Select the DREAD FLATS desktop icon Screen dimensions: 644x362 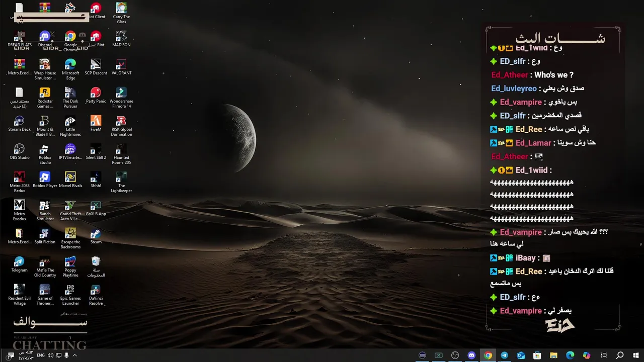pyautogui.click(x=19, y=40)
